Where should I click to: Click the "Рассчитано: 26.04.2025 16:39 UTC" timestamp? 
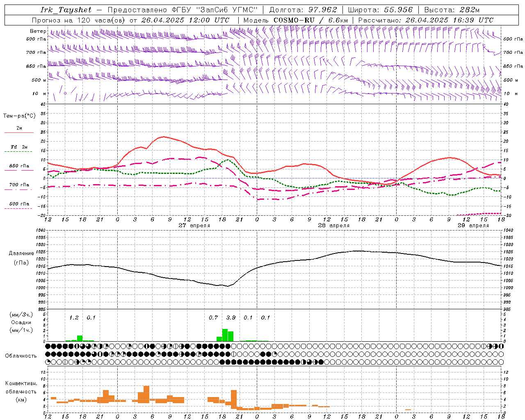point(426,20)
